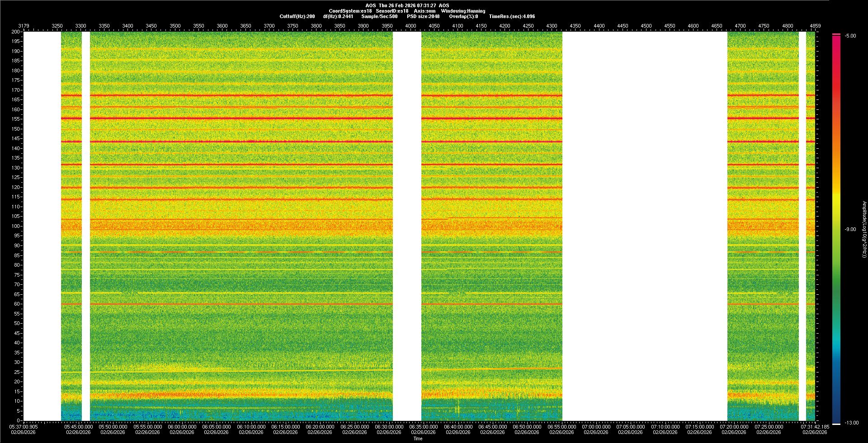Click the 05:37:00.905 start time label
Image resolution: width=868 pixels, height=443 pixels.
point(24,427)
